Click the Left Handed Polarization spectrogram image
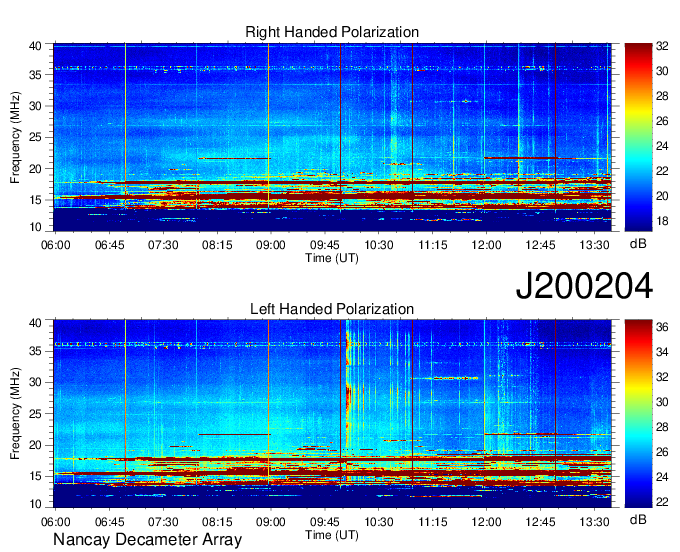This screenshot has width=680, height=552. click(x=332, y=413)
